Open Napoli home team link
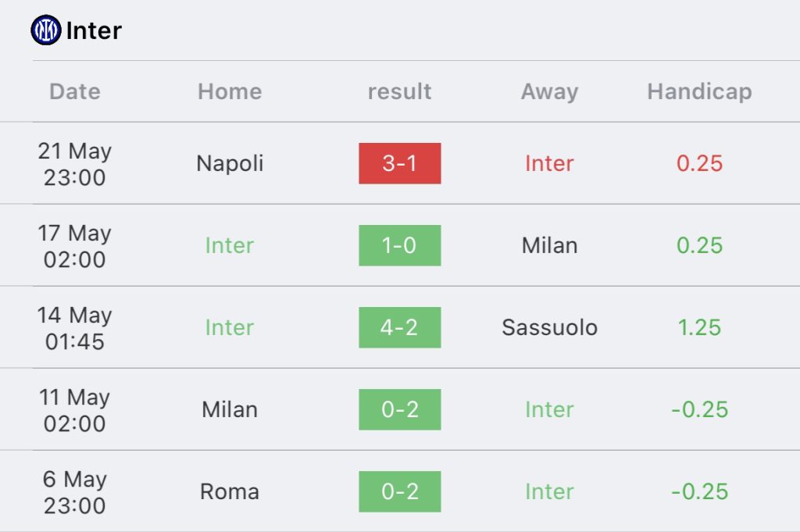This screenshot has width=800, height=532. pyautogui.click(x=230, y=164)
